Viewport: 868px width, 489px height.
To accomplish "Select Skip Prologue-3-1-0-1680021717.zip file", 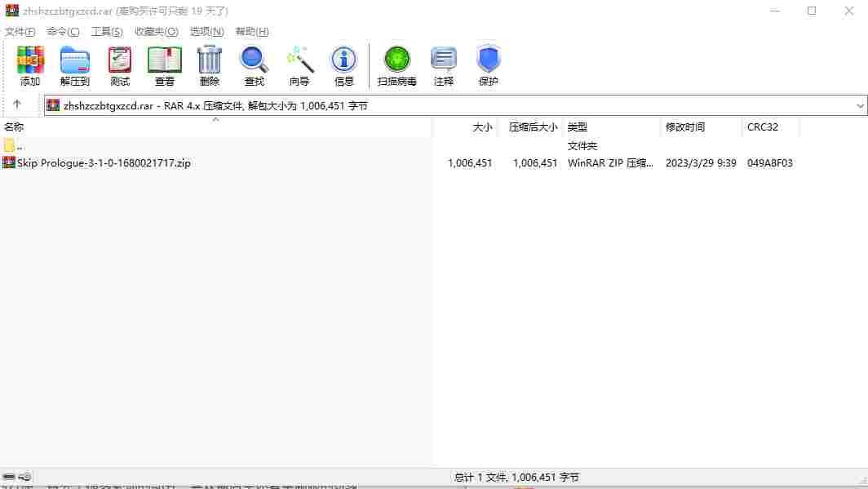I will tap(104, 162).
